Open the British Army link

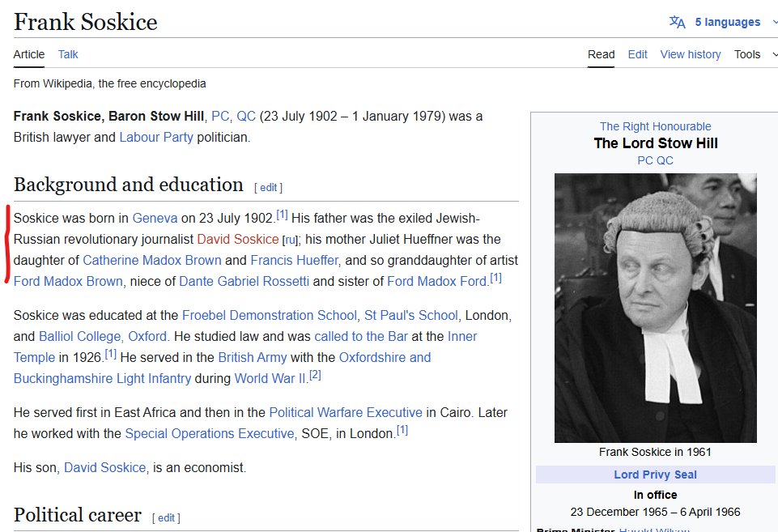pos(253,357)
